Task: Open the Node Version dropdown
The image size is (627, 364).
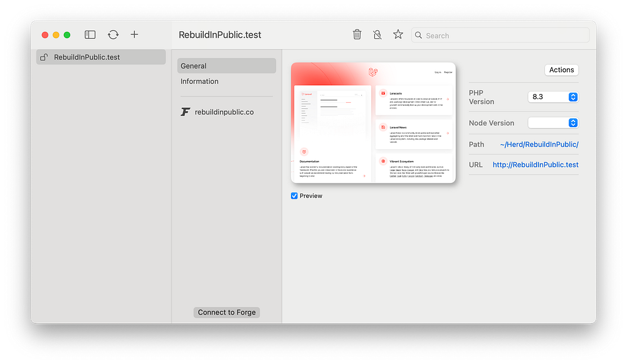Action: (x=553, y=123)
